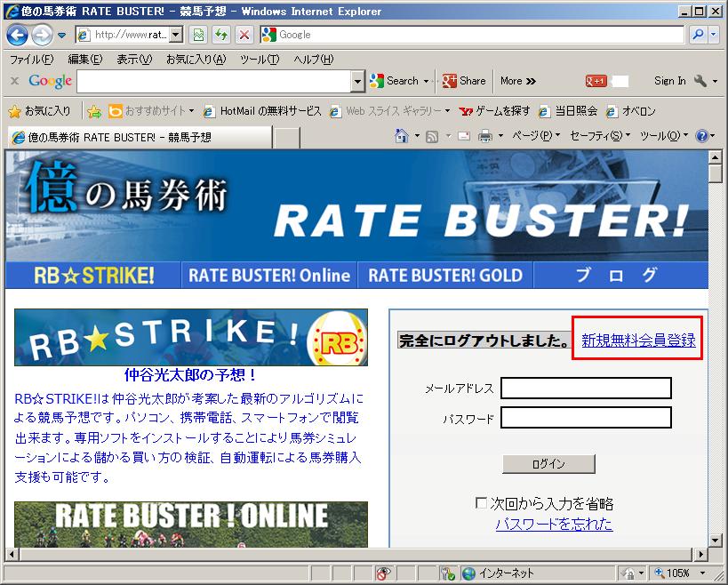Open ゲームを探す Yahoo favorite
This screenshot has height=585, width=728.
[x=494, y=111]
